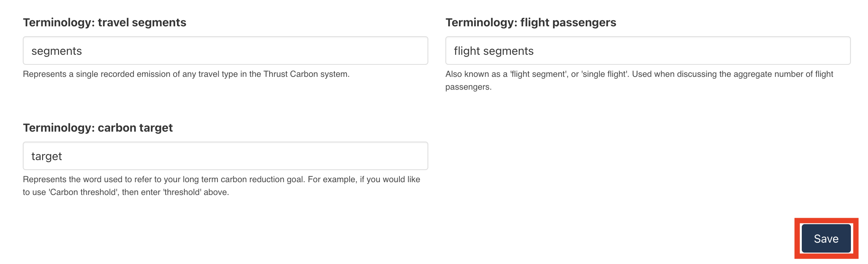The height and width of the screenshot is (264, 868).
Task: Click the quoted 'single flight' phrase
Action: [604, 74]
